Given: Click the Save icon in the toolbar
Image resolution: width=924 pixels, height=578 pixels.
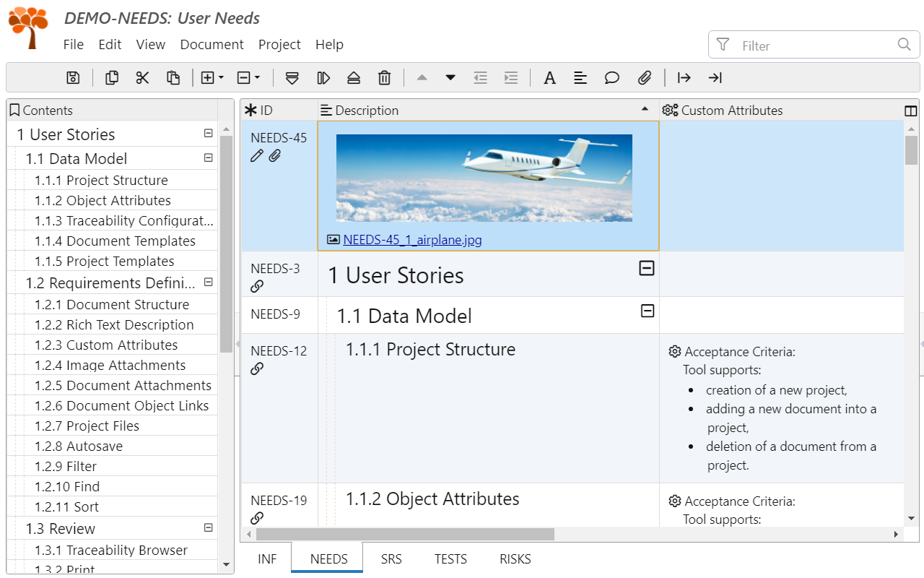Looking at the screenshot, I should click(73, 78).
